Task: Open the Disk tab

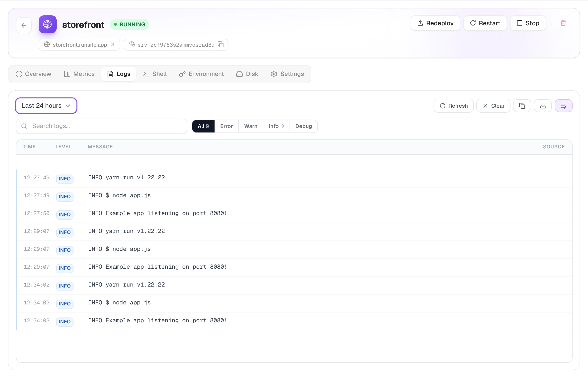Action: (x=247, y=74)
